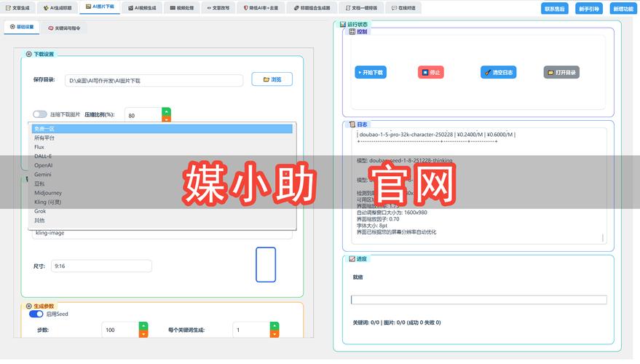Click the 开始下载 (start download) button
The width and height of the screenshot is (640, 364).
(371, 73)
